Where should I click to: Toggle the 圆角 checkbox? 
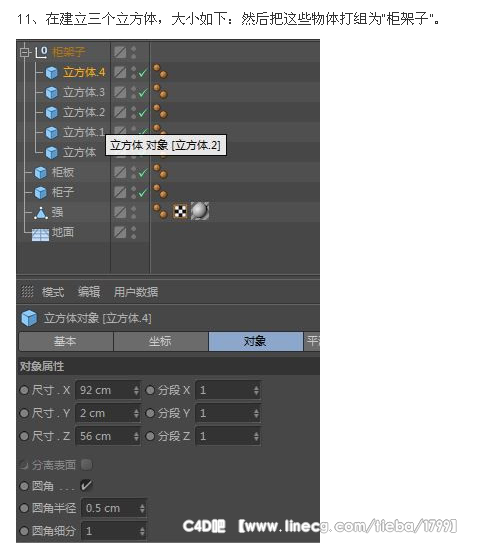coord(86,485)
